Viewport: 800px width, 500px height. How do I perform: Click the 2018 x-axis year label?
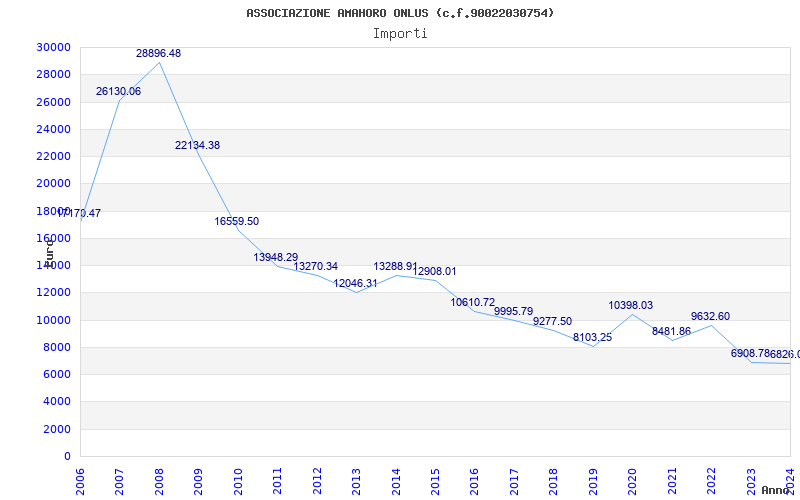pos(553,481)
